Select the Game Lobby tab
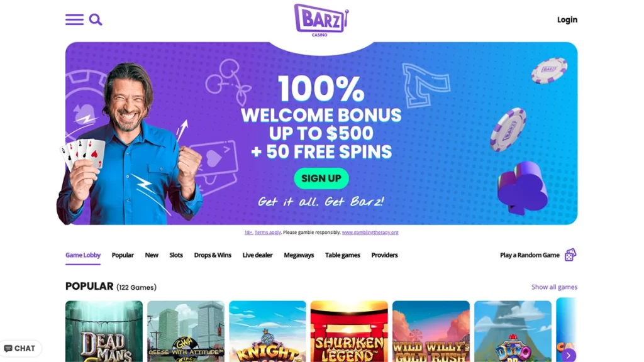The image size is (644, 362). pos(83,255)
